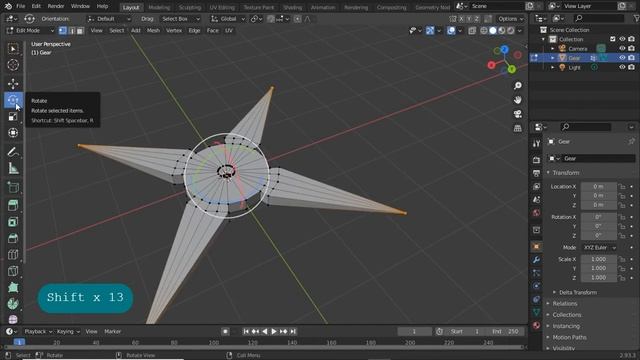640x360 pixels.
Task: Click the current frame number field
Action: 414,331
